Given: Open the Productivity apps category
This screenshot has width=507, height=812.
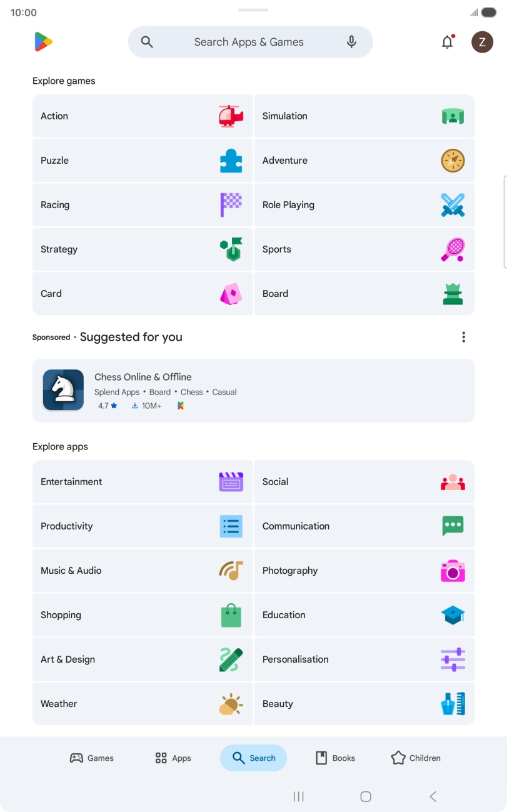Looking at the screenshot, I should 143,526.
